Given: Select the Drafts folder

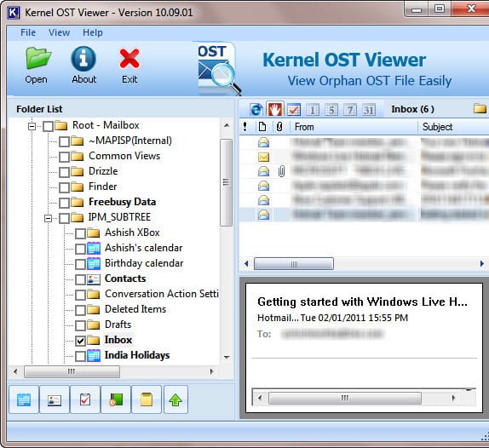Looking at the screenshot, I should pyautogui.click(x=118, y=325).
